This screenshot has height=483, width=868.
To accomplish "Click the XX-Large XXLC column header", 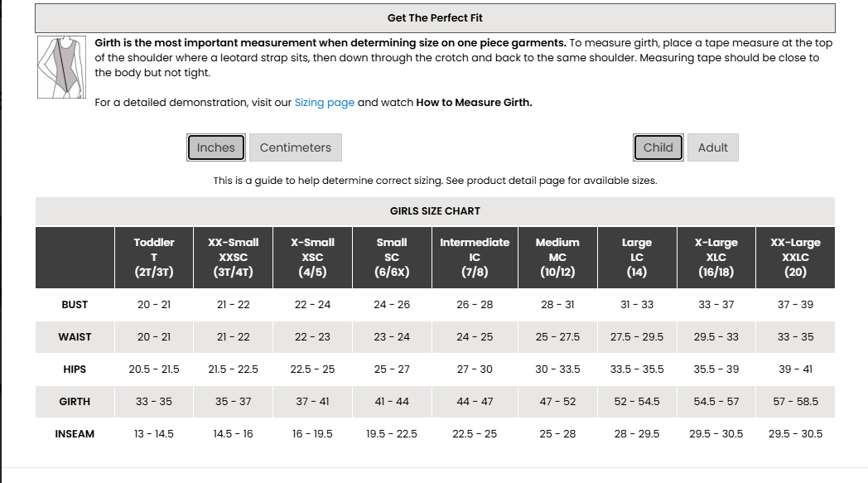I will pyautogui.click(x=795, y=257).
